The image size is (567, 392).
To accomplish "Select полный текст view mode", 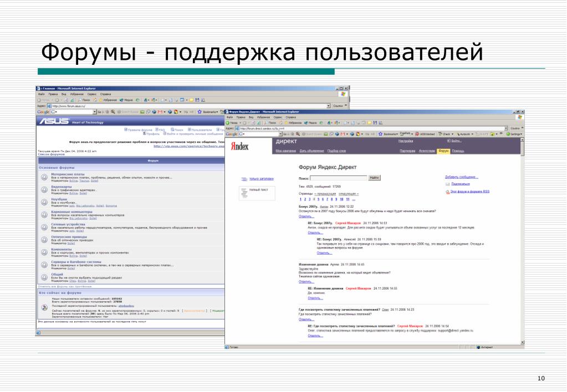I will tap(257, 193).
